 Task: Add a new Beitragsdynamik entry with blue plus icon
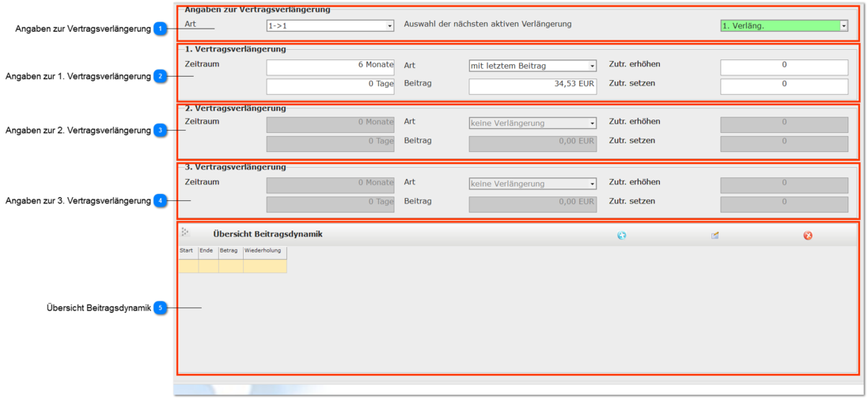pyautogui.click(x=622, y=236)
